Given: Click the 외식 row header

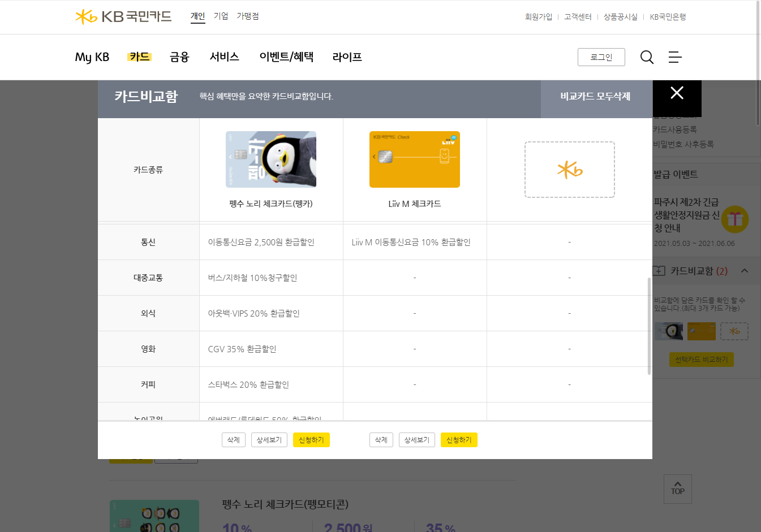Looking at the screenshot, I should click(148, 313).
